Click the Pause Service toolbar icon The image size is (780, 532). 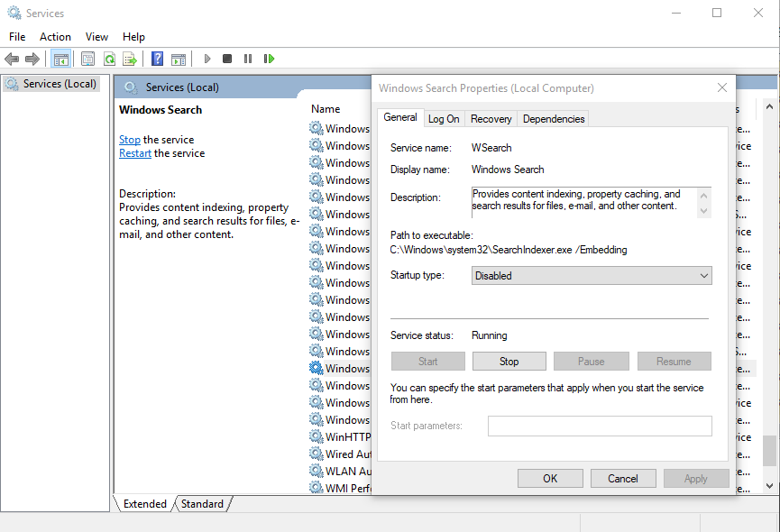point(247,59)
